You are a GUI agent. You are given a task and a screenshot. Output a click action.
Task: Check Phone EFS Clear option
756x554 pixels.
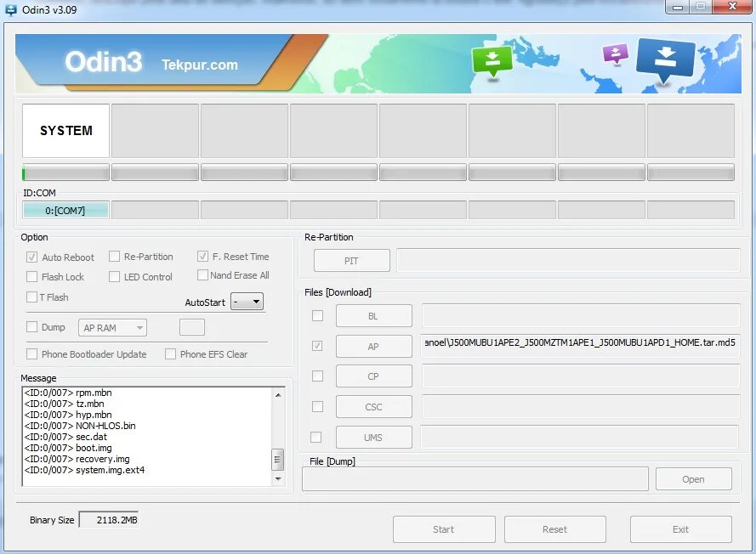point(170,353)
